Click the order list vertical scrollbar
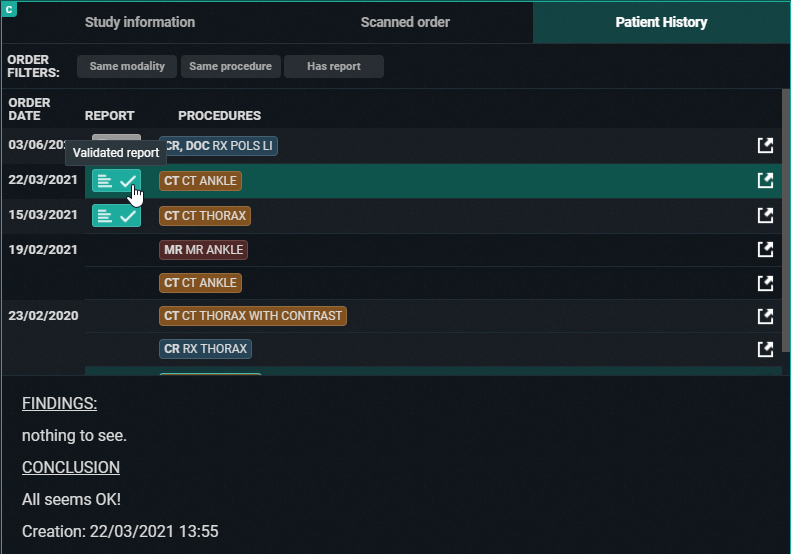This screenshot has height=554, width=791. [x=786, y=220]
